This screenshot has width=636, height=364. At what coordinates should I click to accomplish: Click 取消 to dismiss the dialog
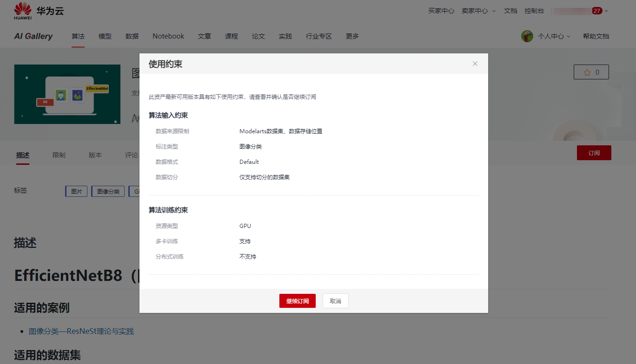(x=336, y=301)
